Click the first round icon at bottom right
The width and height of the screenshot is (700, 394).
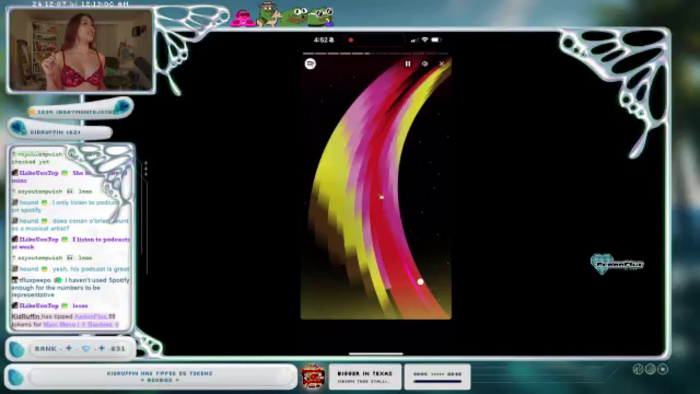point(638,369)
